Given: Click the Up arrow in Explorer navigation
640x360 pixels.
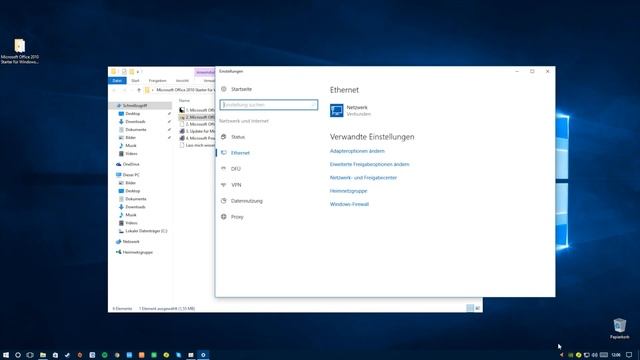Looking at the screenshot, I should pyautogui.click(x=139, y=90).
